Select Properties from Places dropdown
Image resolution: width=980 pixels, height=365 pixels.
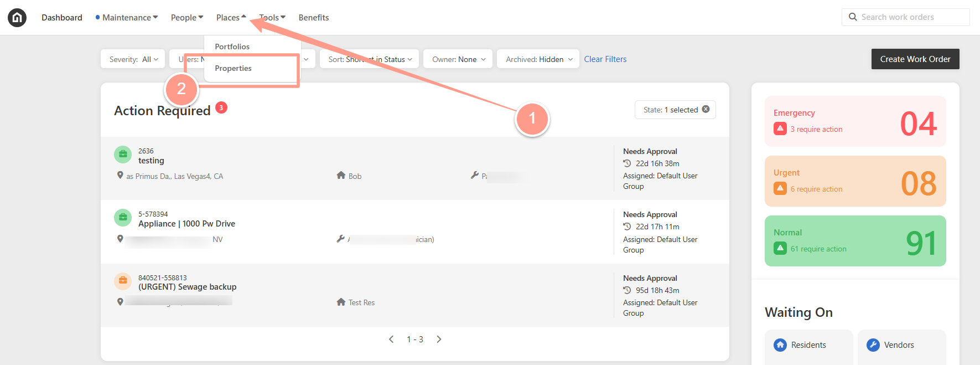[234, 68]
